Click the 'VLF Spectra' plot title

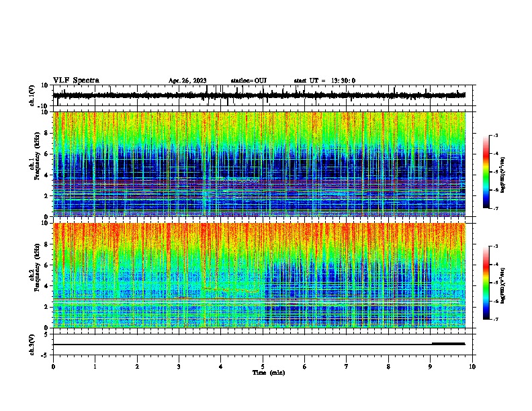point(76,81)
